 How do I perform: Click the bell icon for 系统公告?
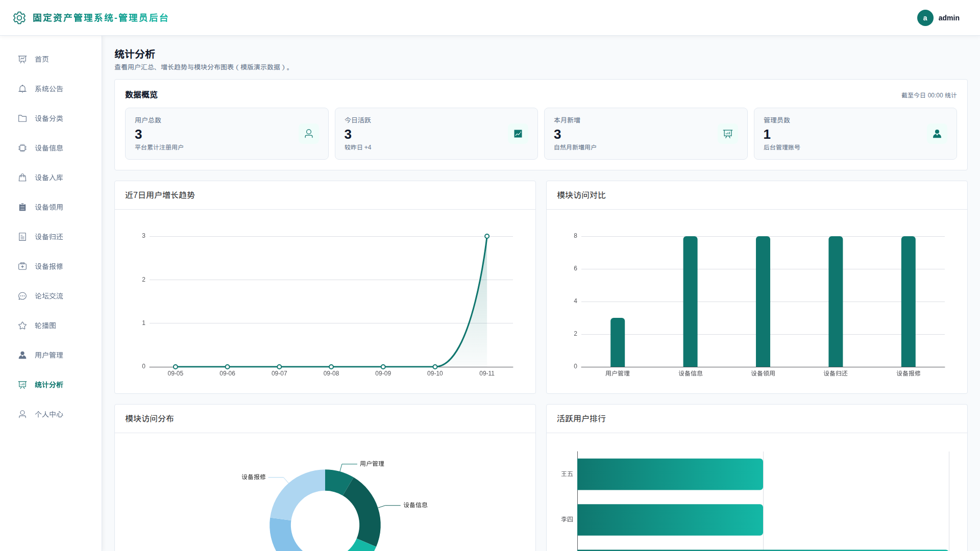point(22,89)
